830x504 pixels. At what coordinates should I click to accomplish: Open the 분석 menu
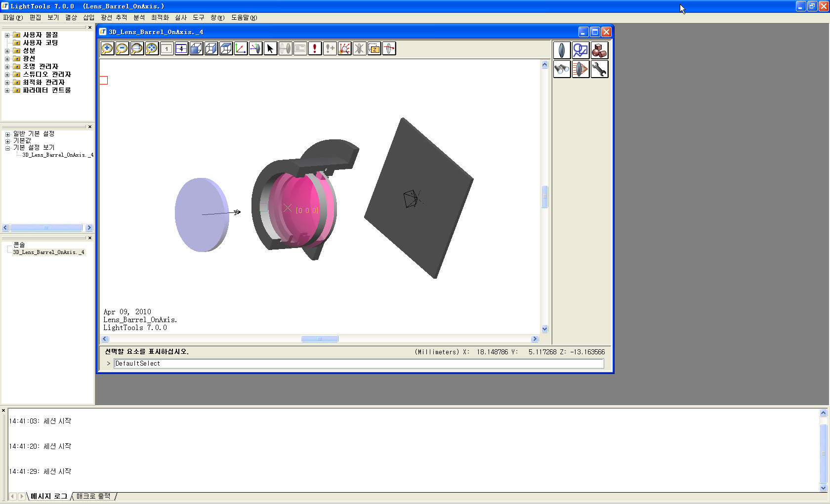click(139, 17)
